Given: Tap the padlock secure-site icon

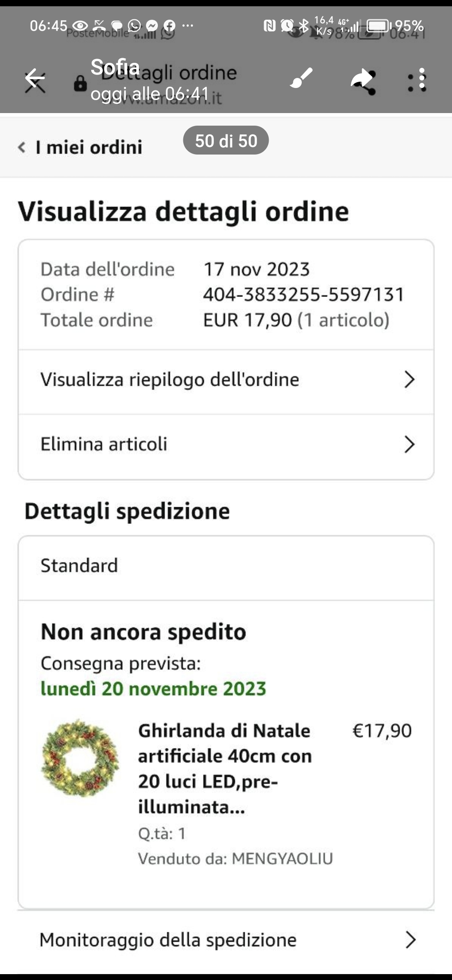Looking at the screenshot, I should [x=80, y=83].
